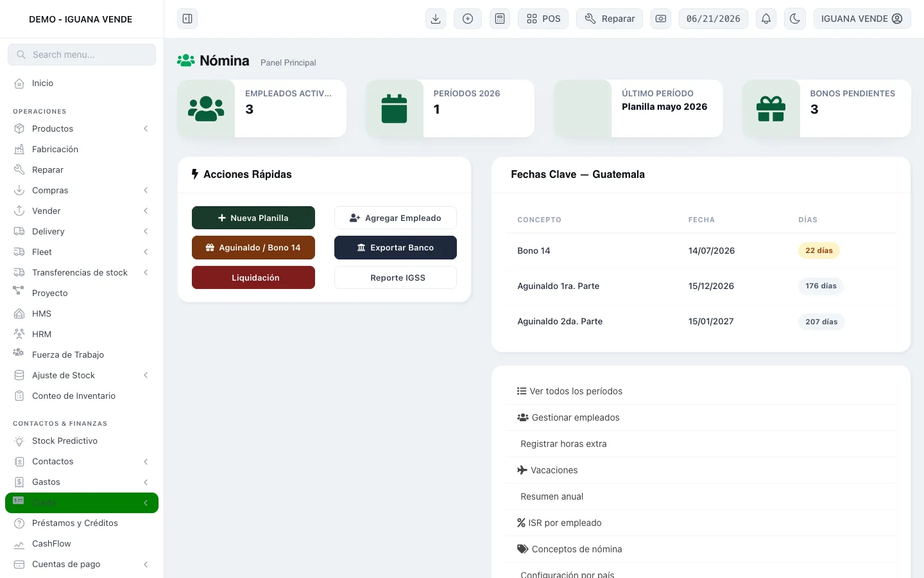924x578 pixels.
Task: Click the cash banknote icon in toolbar
Action: 661,19
